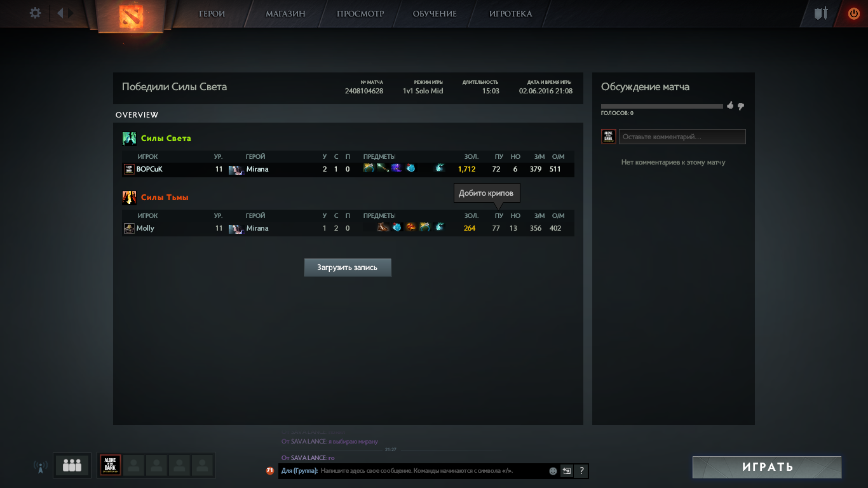The width and height of the screenshot is (868, 488).
Task: Select the ПРОСМОТР tab
Action: click(x=360, y=13)
